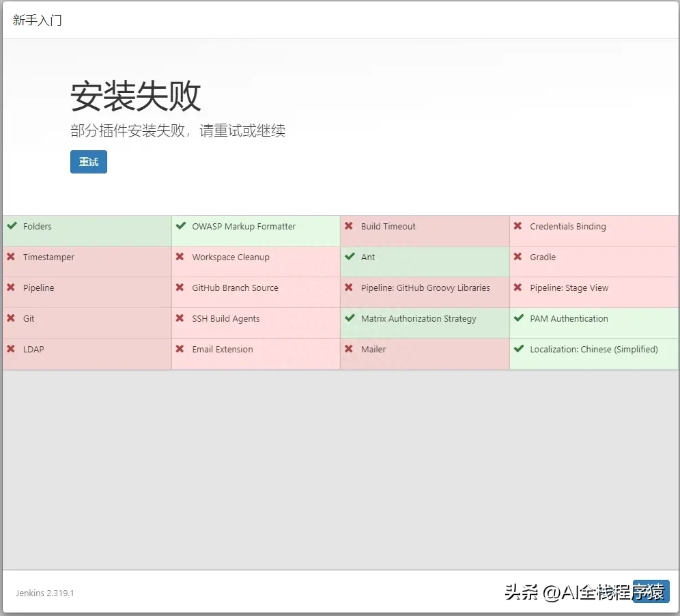Click the Localization: Chinese (Simplified) entry
The image size is (680, 616).
(593, 350)
